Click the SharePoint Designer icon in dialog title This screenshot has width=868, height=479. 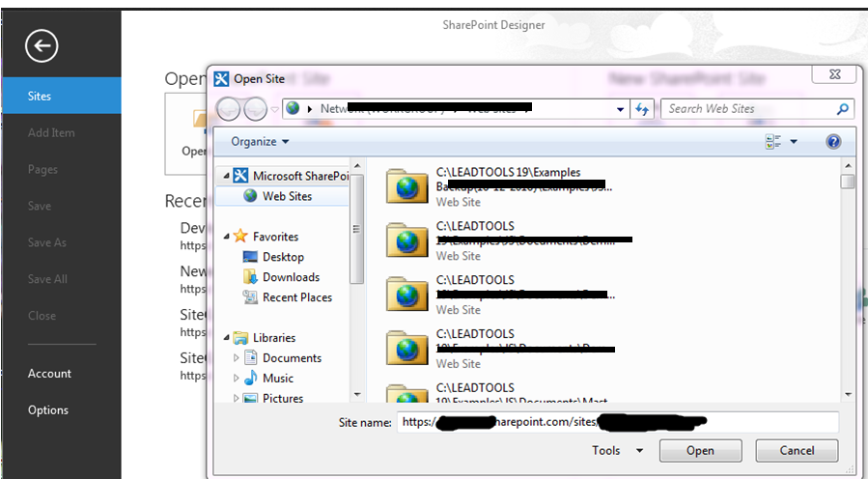pyautogui.click(x=221, y=78)
